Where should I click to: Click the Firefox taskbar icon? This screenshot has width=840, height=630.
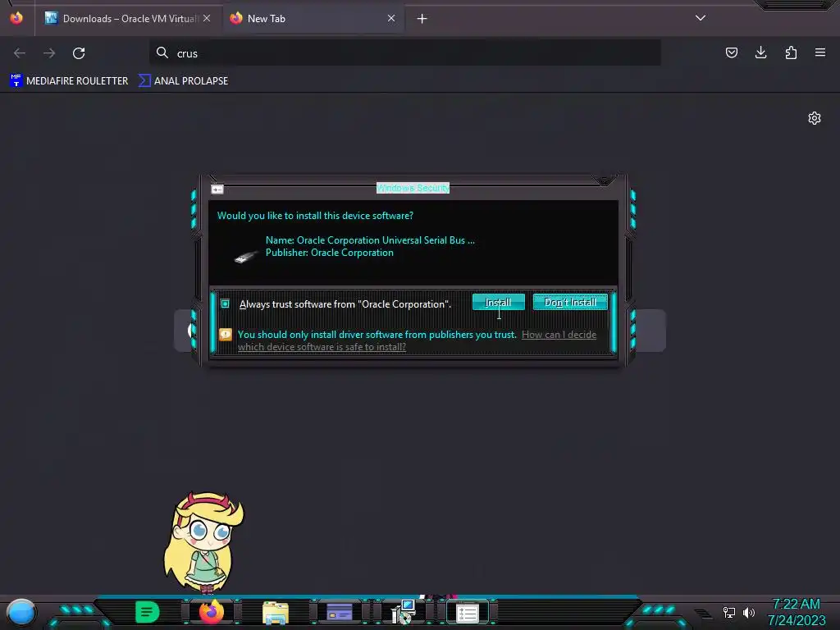212,612
